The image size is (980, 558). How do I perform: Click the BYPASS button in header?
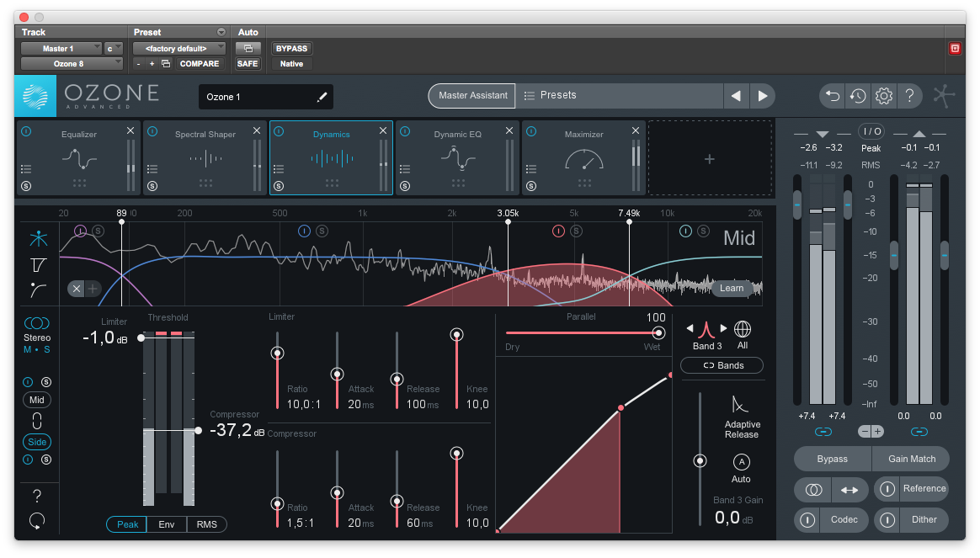pos(291,48)
